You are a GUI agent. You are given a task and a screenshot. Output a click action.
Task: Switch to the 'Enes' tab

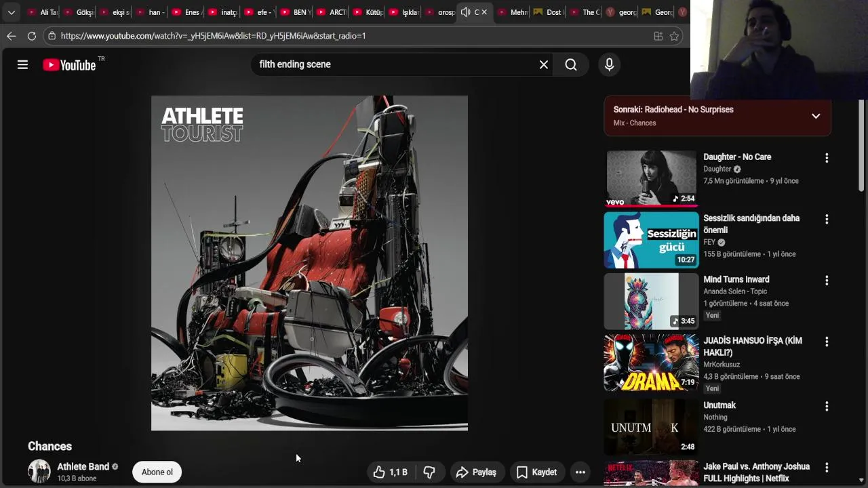(186, 12)
